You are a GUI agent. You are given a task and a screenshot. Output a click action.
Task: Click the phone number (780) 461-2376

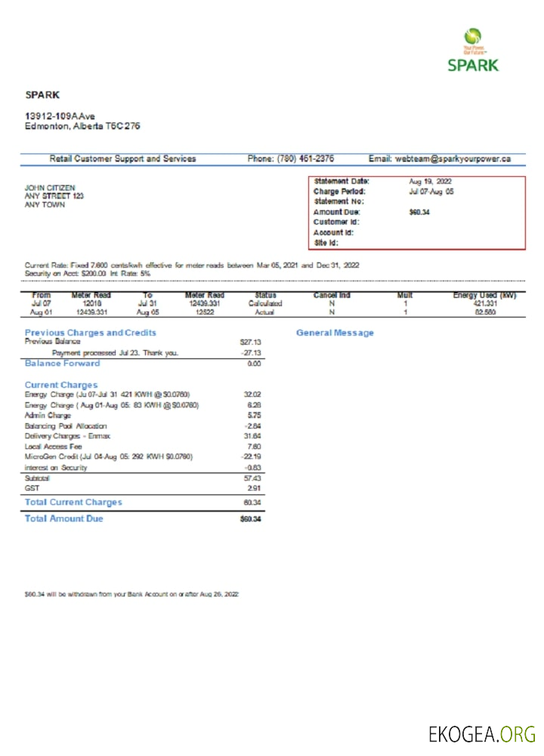pyautogui.click(x=304, y=159)
